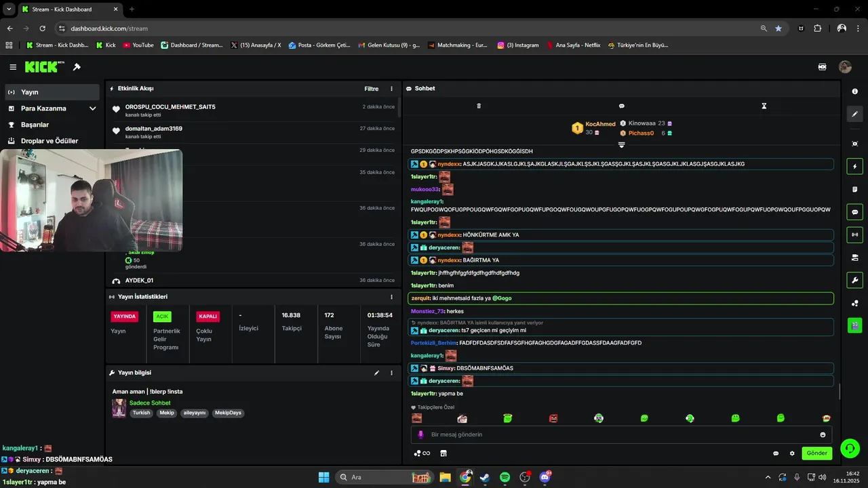
Task: Click the focus frame icon in right sidebar
Action: (854, 144)
